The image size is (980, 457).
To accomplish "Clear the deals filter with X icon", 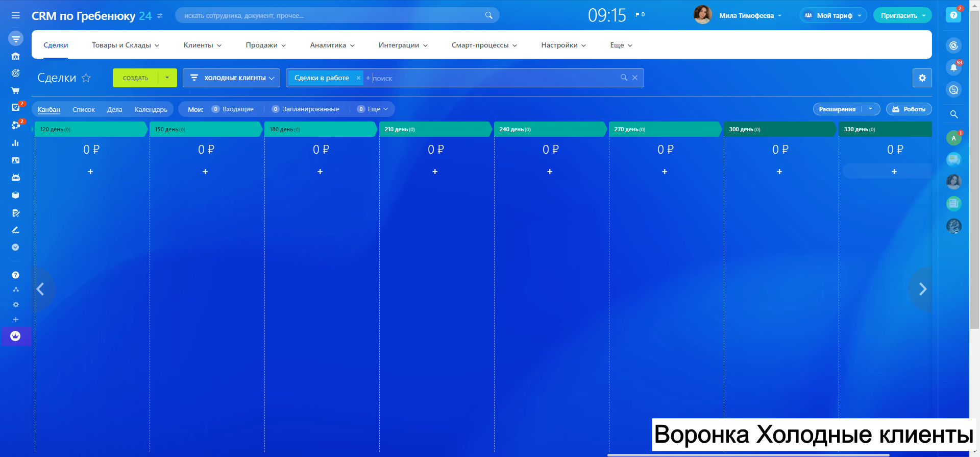I will tap(635, 78).
